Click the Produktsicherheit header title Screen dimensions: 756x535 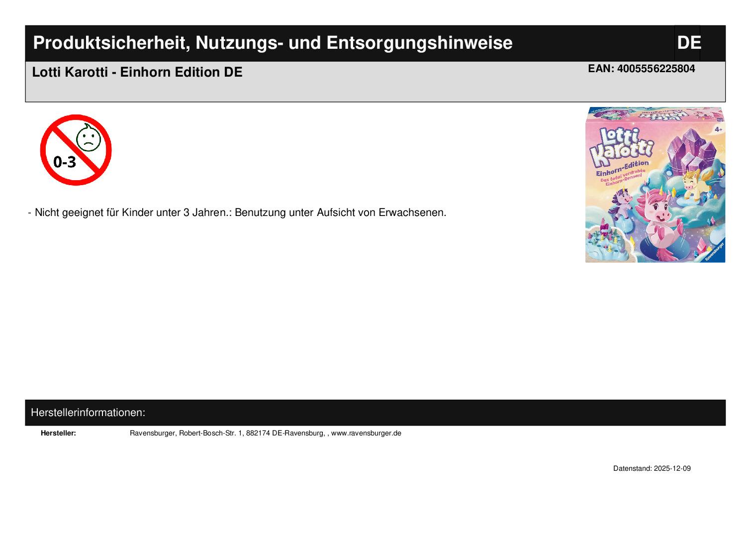[273, 43]
